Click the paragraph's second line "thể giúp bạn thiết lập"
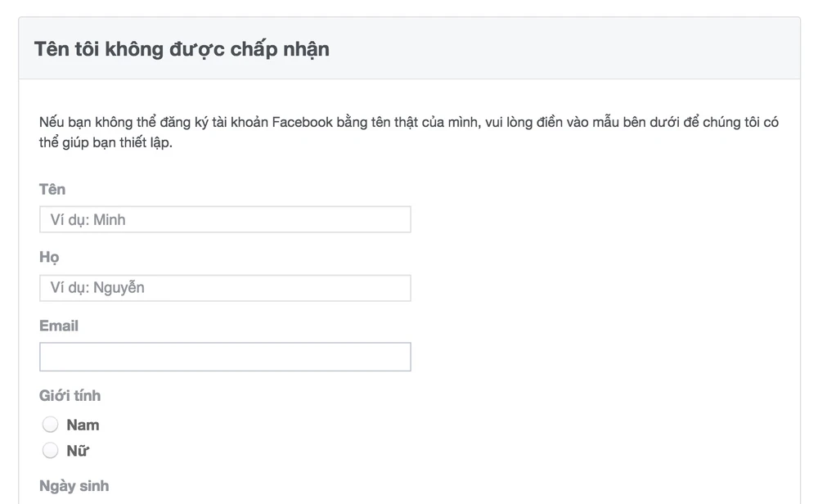Viewport: 818px width, 504px height. [x=106, y=142]
